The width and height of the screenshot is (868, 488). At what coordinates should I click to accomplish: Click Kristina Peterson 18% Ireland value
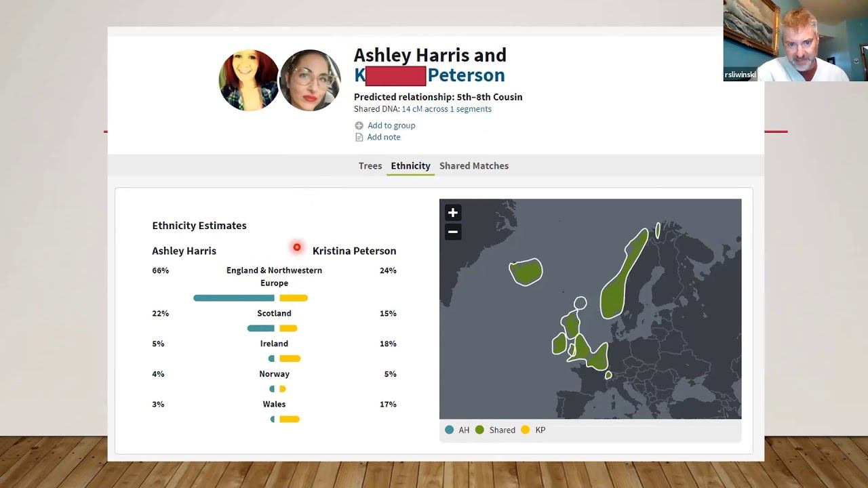(388, 344)
